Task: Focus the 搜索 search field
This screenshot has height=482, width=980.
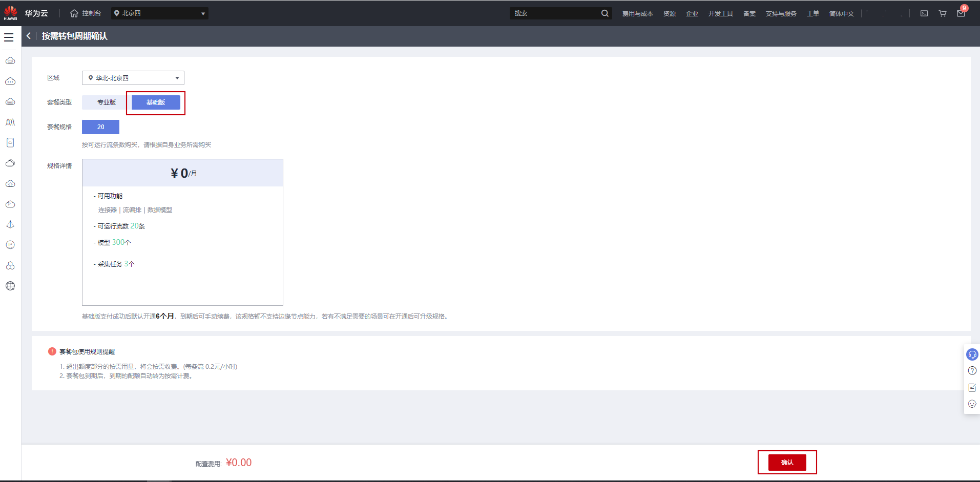Action: tap(555, 13)
